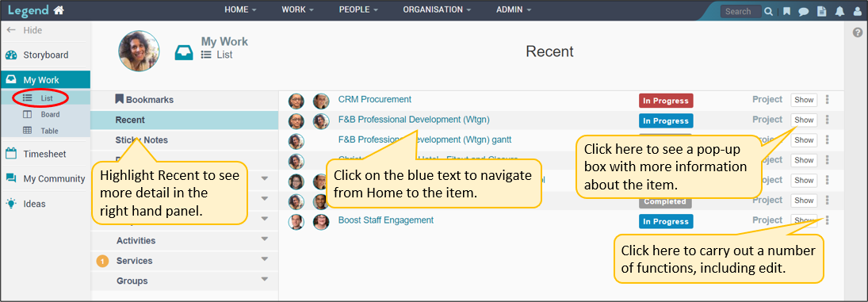
Task: Click the magnifier search icon
Action: (768, 11)
